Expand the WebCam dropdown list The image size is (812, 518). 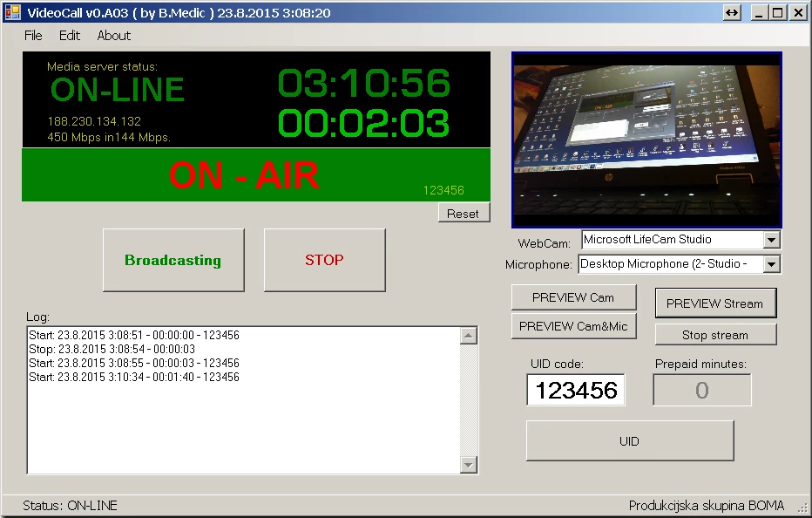[x=771, y=240]
